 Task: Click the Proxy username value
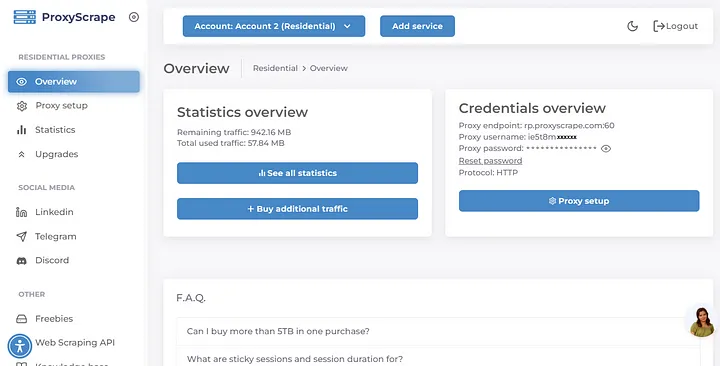pos(552,137)
